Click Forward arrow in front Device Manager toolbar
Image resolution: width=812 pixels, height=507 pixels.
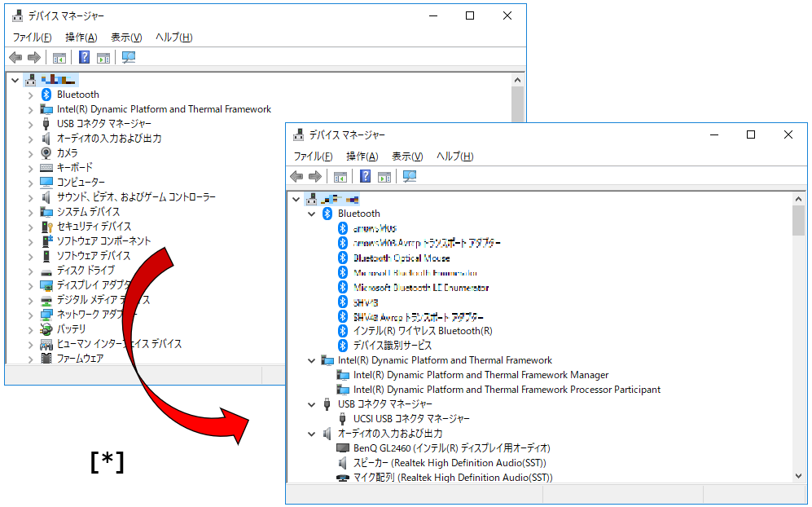click(315, 177)
